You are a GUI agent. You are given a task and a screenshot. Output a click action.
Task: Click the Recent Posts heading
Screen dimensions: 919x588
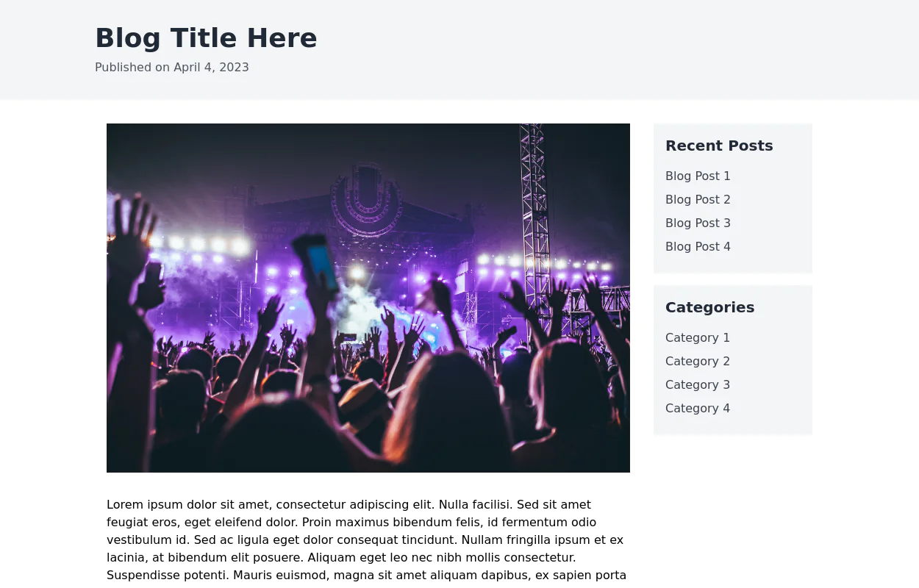coord(718,146)
